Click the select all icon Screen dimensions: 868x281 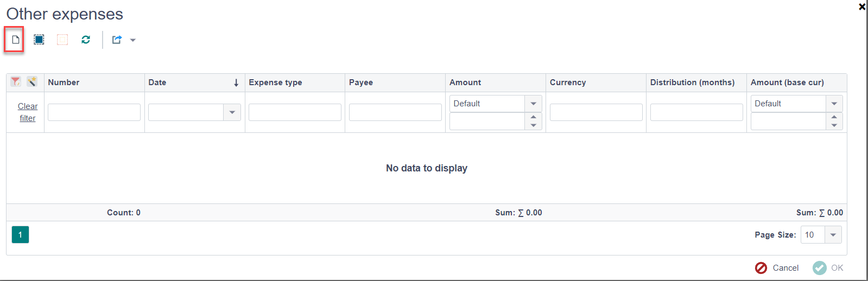click(x=39, y=40)
